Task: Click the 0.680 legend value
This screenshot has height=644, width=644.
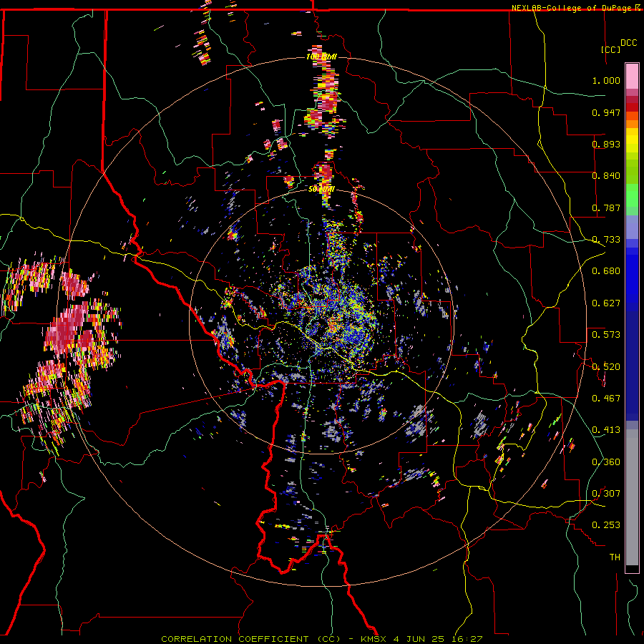Action: [606, 271]
